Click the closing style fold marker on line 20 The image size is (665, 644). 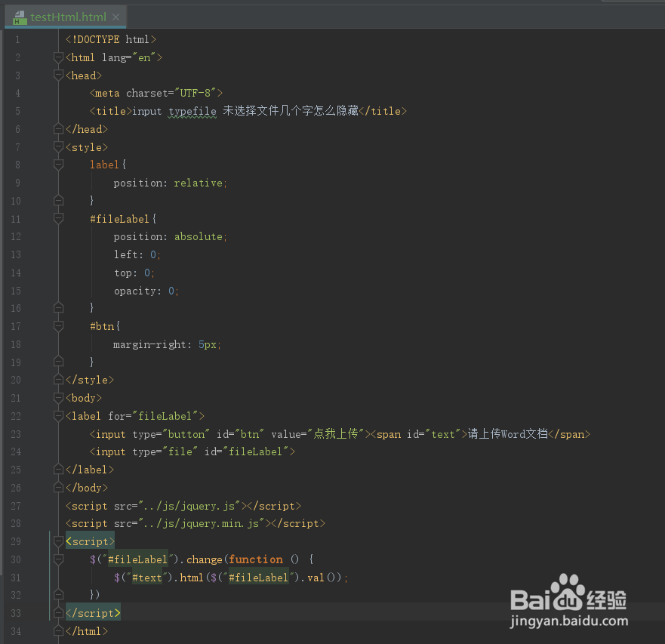(x=59, y=380)
